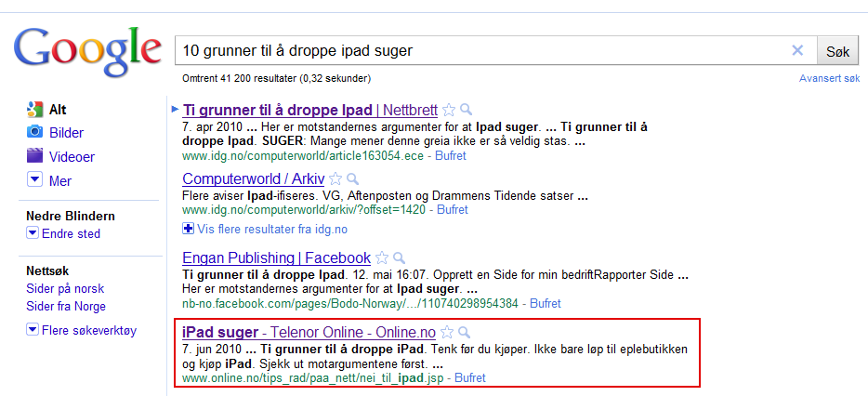The image size is (868, 396).
Task: Switch to Bilder search
Action: [66, 133]
